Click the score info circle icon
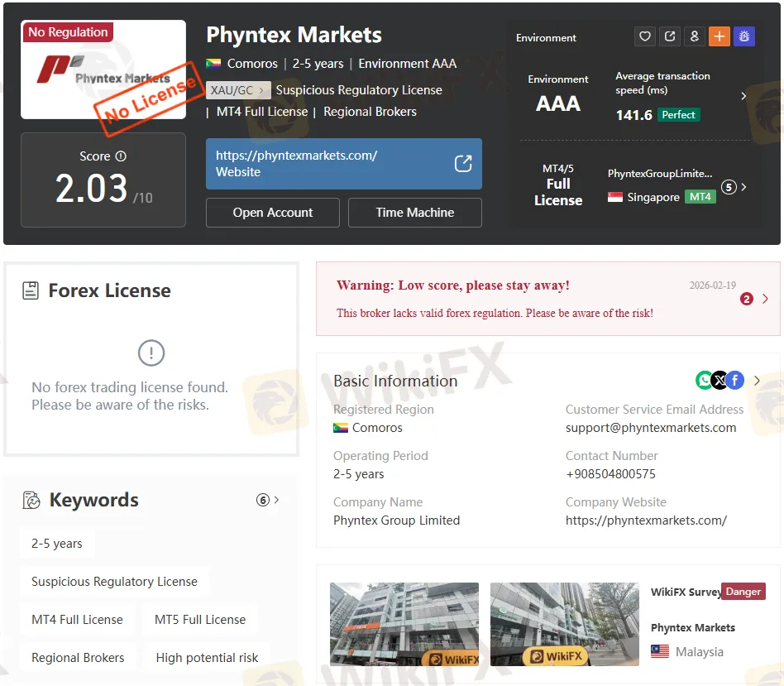Screen dimensions: 784x686 click(x=121, y=156)
